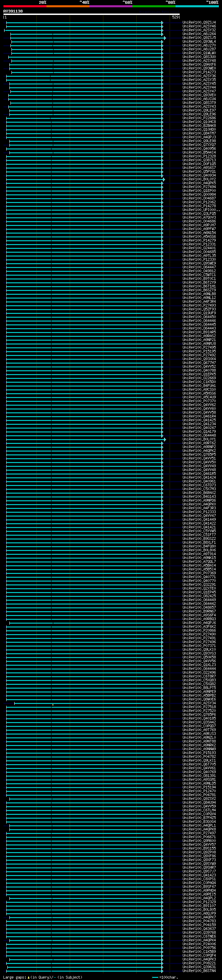Select hit UniRef100_A8J270
222x980 pixels.
[199, 45]
